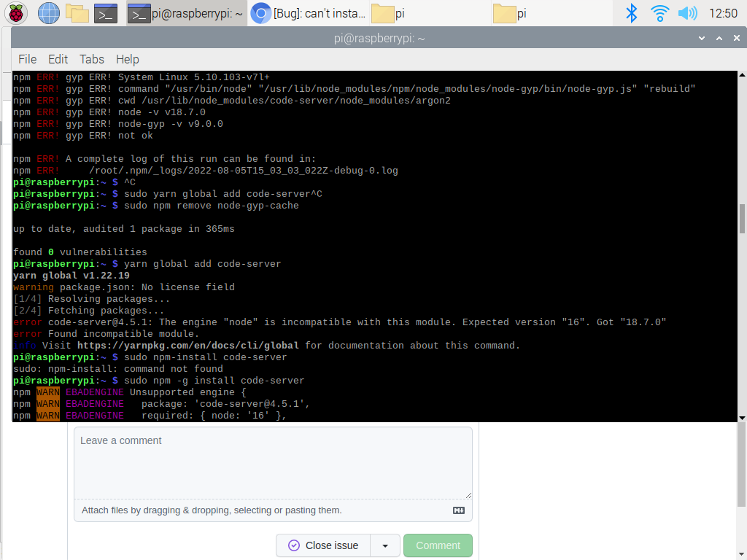Click 'node -v v18.7.0' error line
Viewport: 747px width, 560px height.
(x=161, y=112)
